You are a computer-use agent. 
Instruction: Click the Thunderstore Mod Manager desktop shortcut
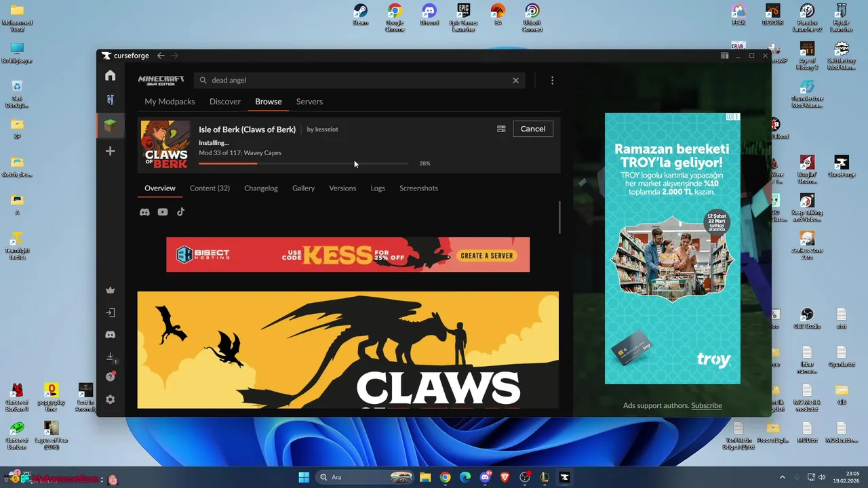807,94
